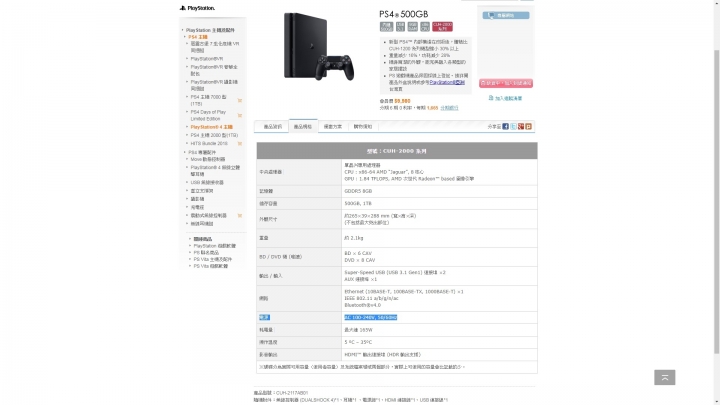Click the vertical page scrollbar
720x405 pixels.
pyautogui.click(x=717, y=202)
